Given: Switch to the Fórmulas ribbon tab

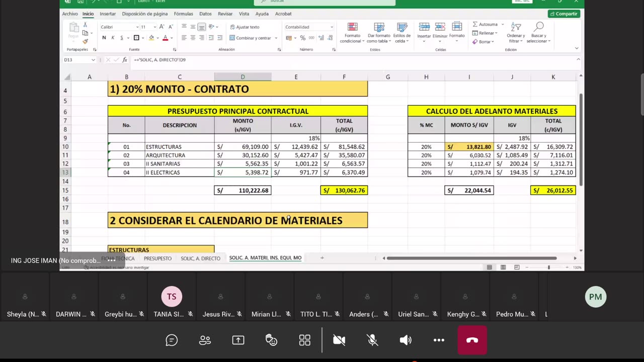Looking at the screenshot, I should click(x=184, y=14).
